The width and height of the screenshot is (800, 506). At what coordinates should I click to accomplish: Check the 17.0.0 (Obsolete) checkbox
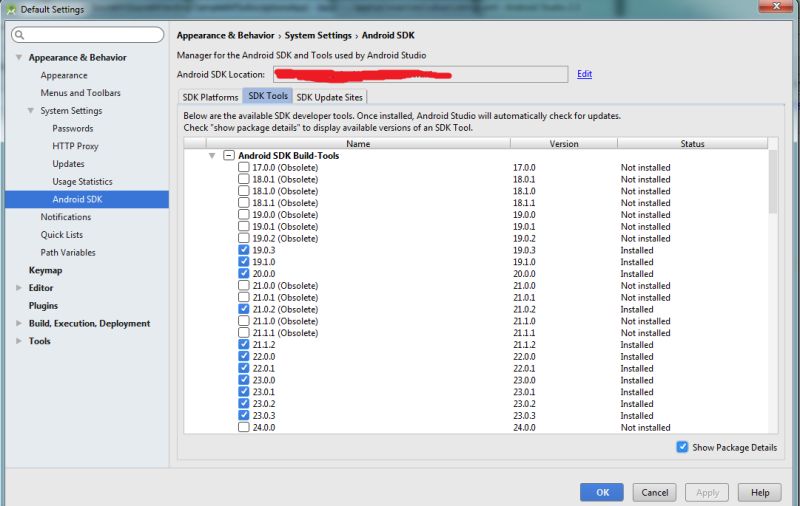(244, 167)
